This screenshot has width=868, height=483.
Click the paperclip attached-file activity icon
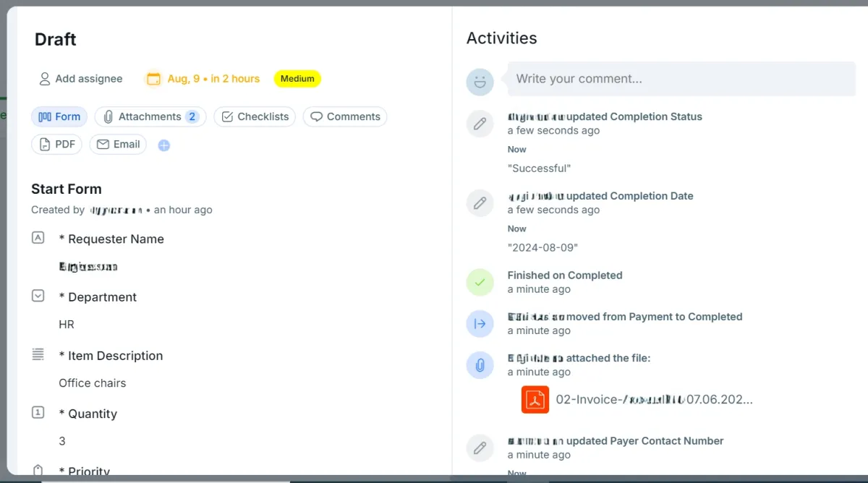coord(480,365)
